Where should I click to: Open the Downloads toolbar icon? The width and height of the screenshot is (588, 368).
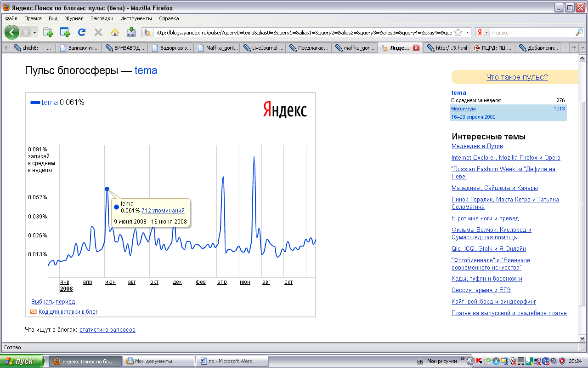(x=131, y=32)
